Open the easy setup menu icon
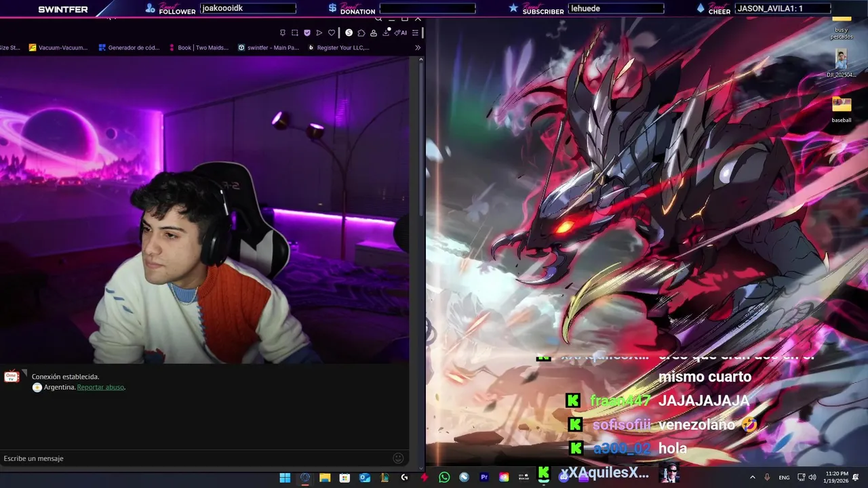Screen dimensions: 868x488 click(x=415, y=33)
